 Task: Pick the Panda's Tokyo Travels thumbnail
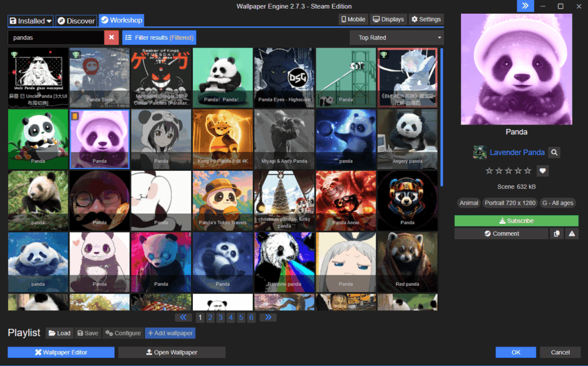click(223, 201)
